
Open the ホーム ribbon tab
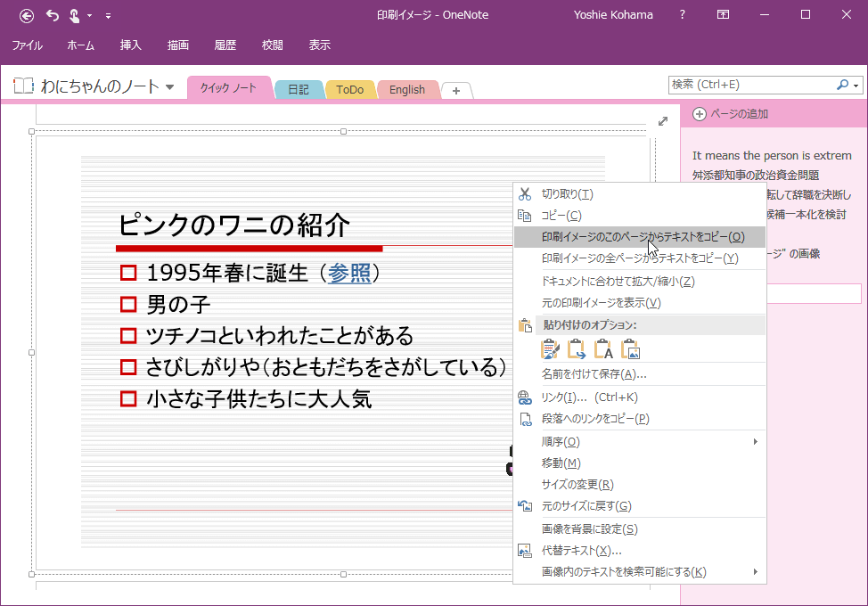coord(81,45)
